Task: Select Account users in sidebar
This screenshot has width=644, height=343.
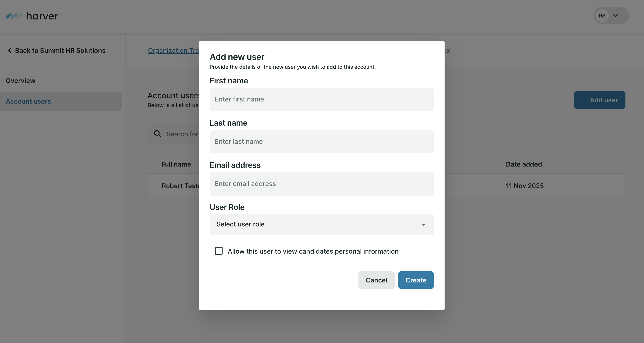Action: pyautogui.click(x=28, y=101)
